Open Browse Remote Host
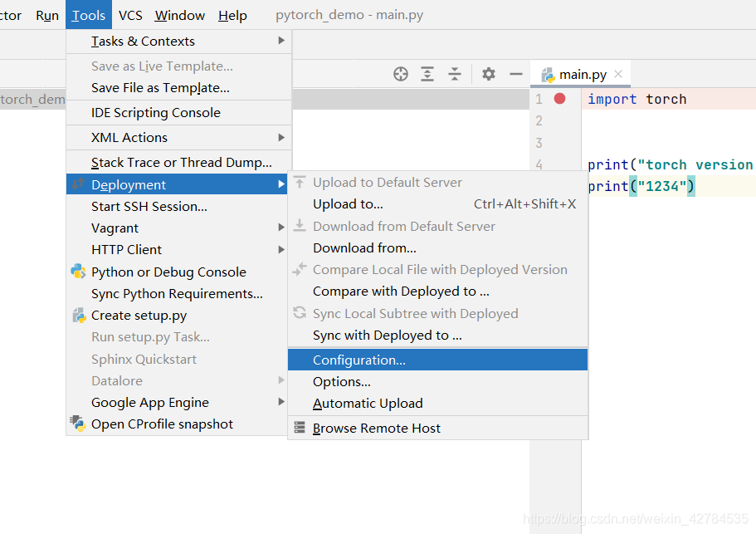Viewport: 756px width, 534px height. tap(438, 428)
